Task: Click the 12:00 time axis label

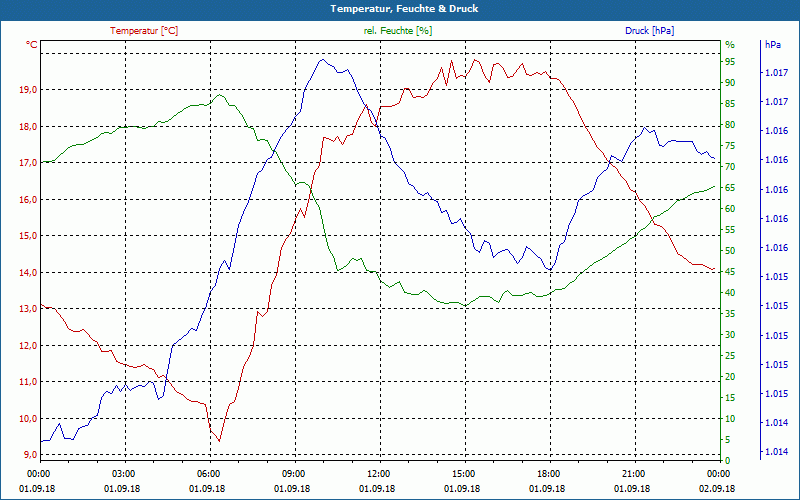Action: [x=381, y=473]
